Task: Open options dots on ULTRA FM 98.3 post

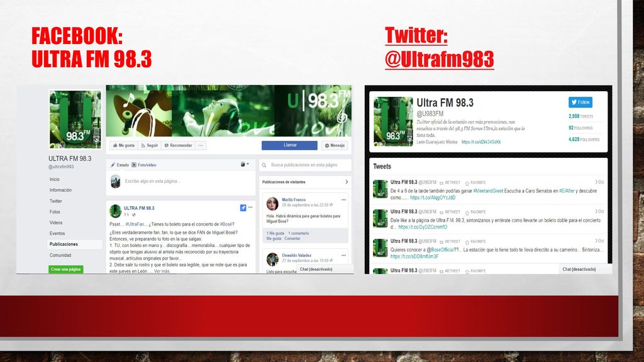Action: coord(250,207)
